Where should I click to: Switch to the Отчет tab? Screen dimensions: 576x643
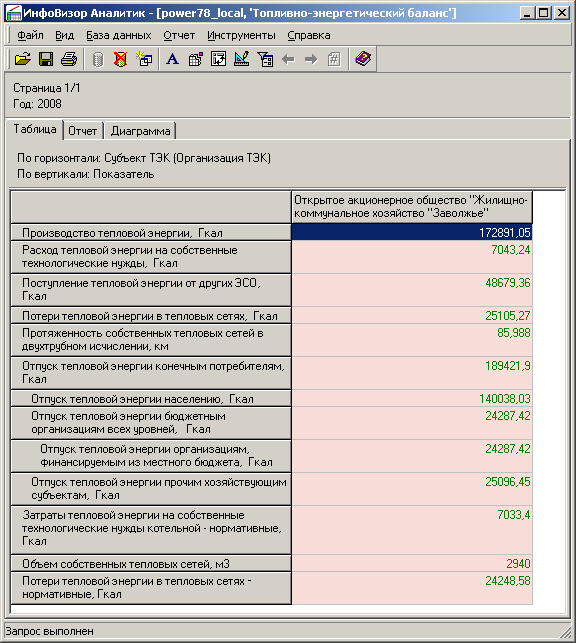click(x=82, y=131)
